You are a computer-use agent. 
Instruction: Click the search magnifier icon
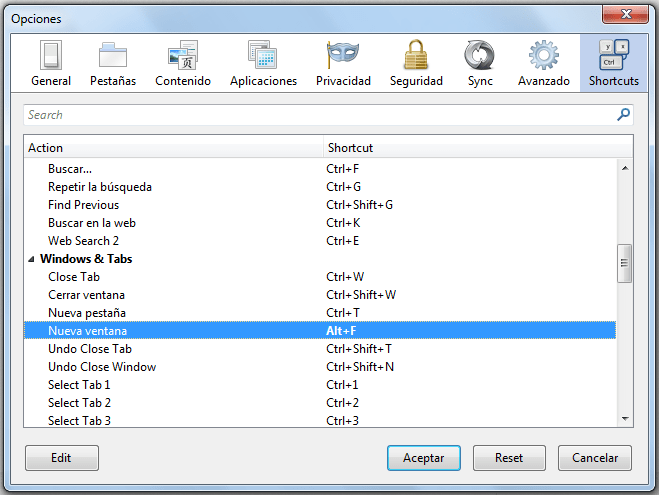click(x=624, y=115)
